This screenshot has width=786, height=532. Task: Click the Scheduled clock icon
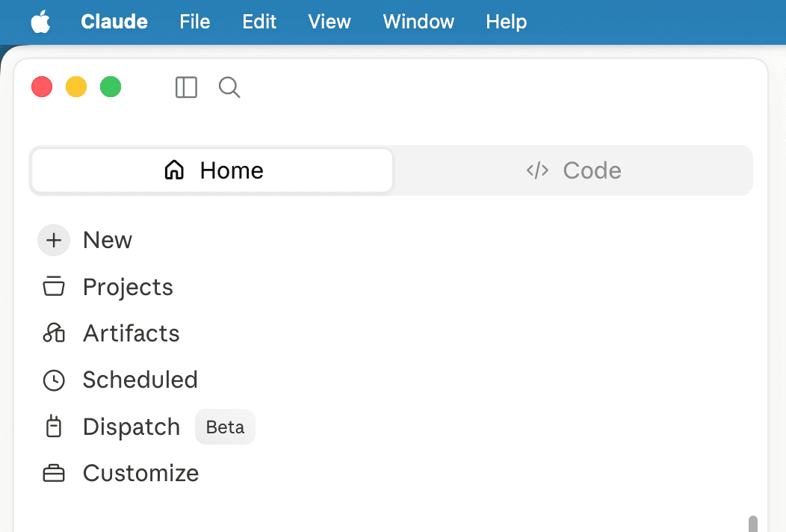pyautogui.click(x=54, y=380)
